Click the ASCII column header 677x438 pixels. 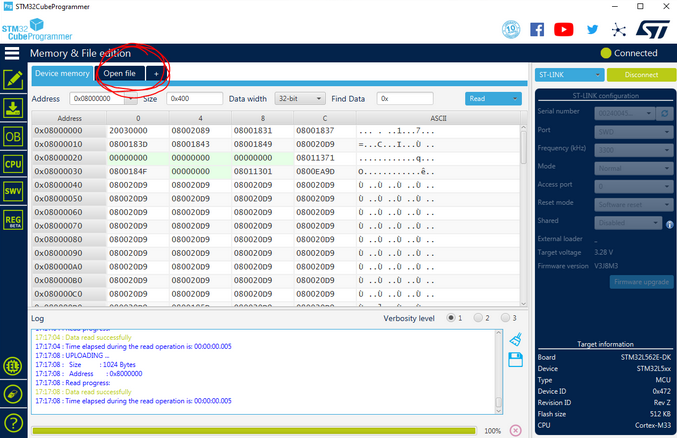pyautogui.click(x=438, y=118)
